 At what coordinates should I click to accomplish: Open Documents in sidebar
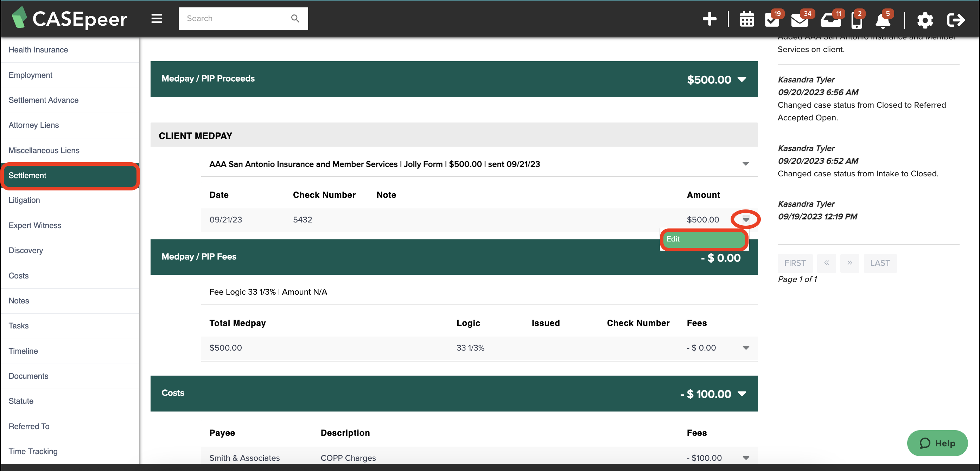pyautogui.click(x=70, y=376)
